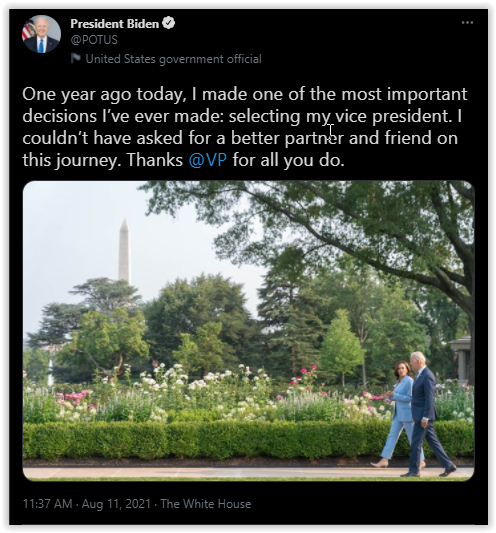Select the United States government official label
Image resolution: width=496 pixels, height=533 pixels.
click(173, 59)
